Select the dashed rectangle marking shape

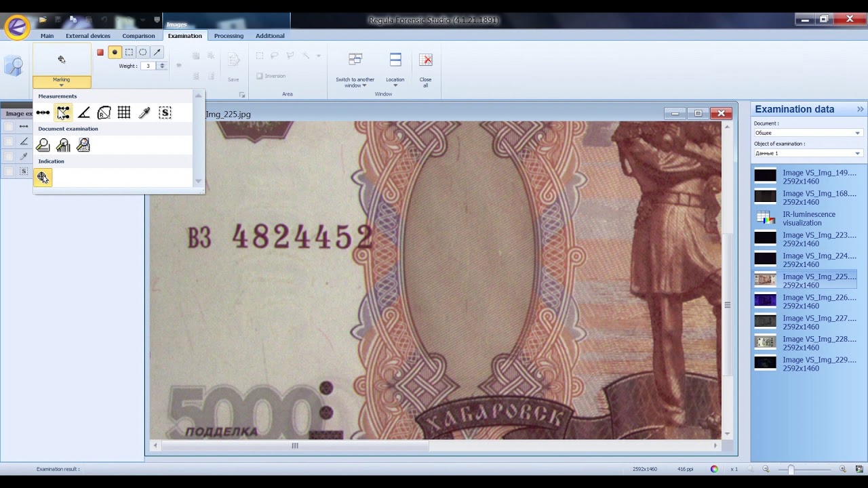coord(129,52)
